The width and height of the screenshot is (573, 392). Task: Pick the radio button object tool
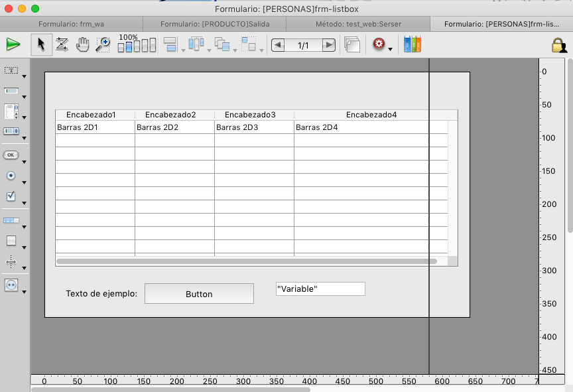(11, 176)
